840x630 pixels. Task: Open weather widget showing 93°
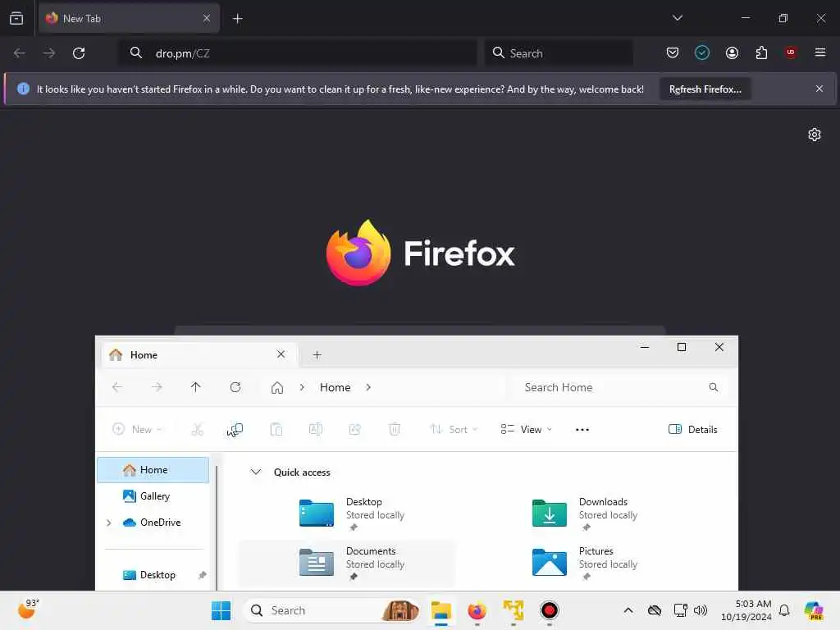click(x=28, y=609)
